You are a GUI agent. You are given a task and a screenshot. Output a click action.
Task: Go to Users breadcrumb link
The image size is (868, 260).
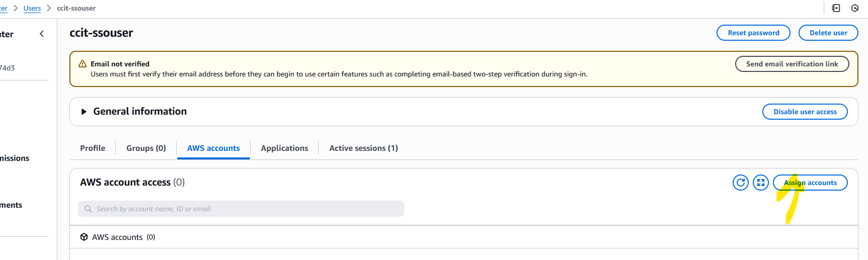(32, 8)
